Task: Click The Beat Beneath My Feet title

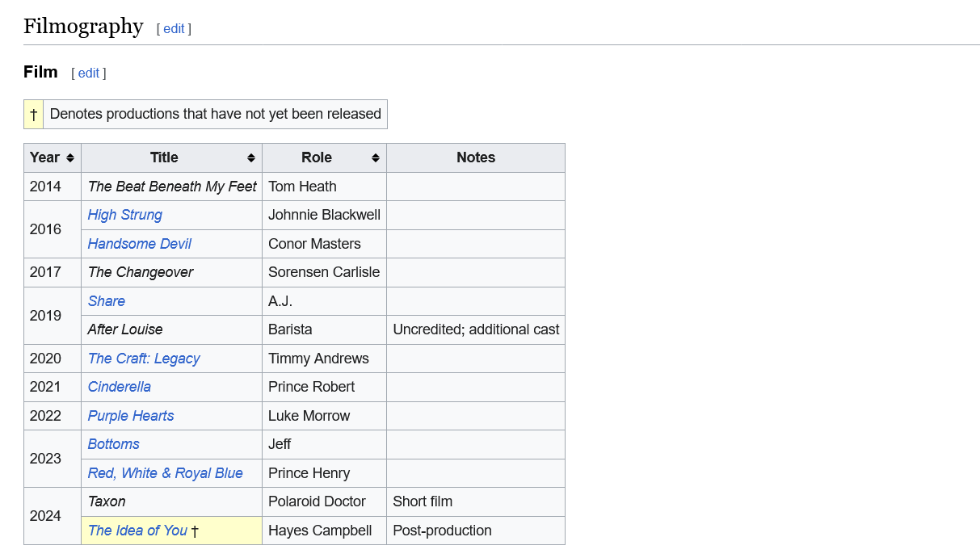Action: pos(171,187)
